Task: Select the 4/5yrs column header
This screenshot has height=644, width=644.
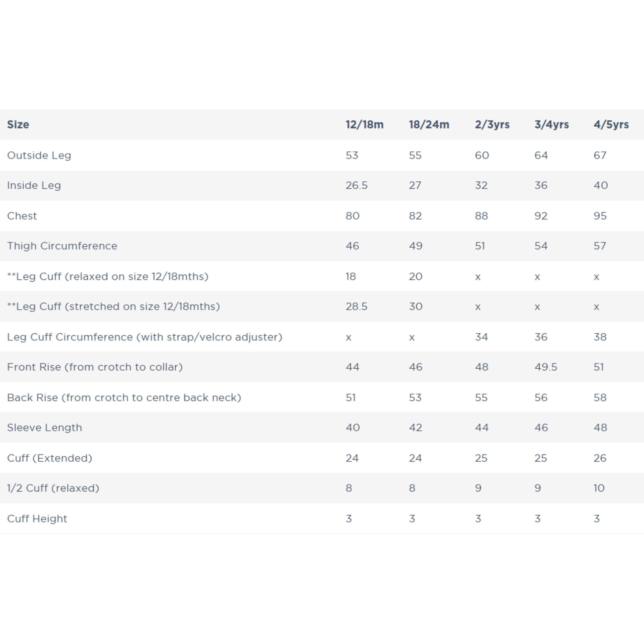Action: pyautogui.click(x=611, y=125)
